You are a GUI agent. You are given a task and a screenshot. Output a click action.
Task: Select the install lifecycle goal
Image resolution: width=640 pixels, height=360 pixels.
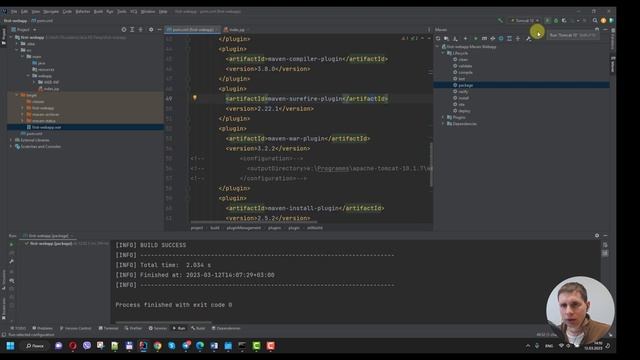(463, 98)
